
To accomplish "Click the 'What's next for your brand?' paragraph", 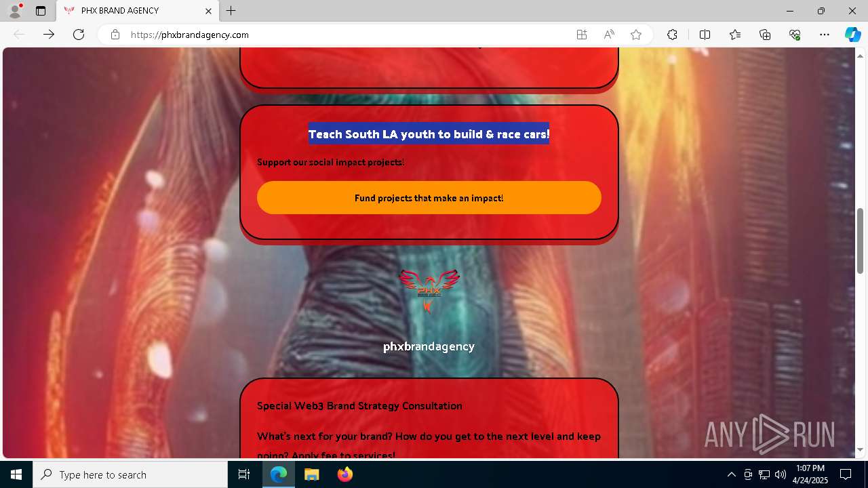I will 429,445.
